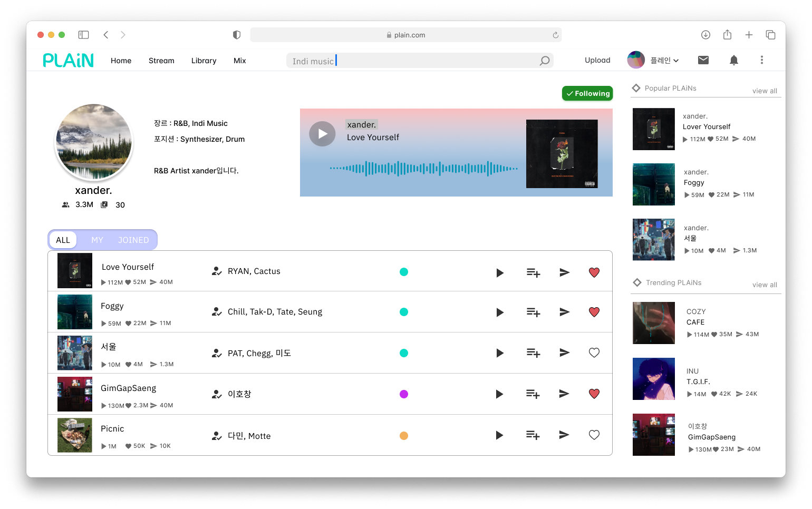Open the COZY CAFE trending thumbnail

pos(654,323)
